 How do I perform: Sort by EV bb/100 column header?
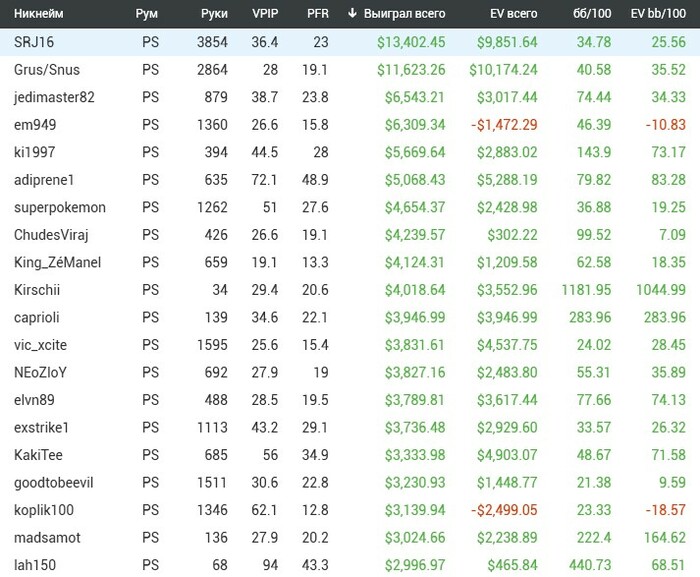click(658, 14)
